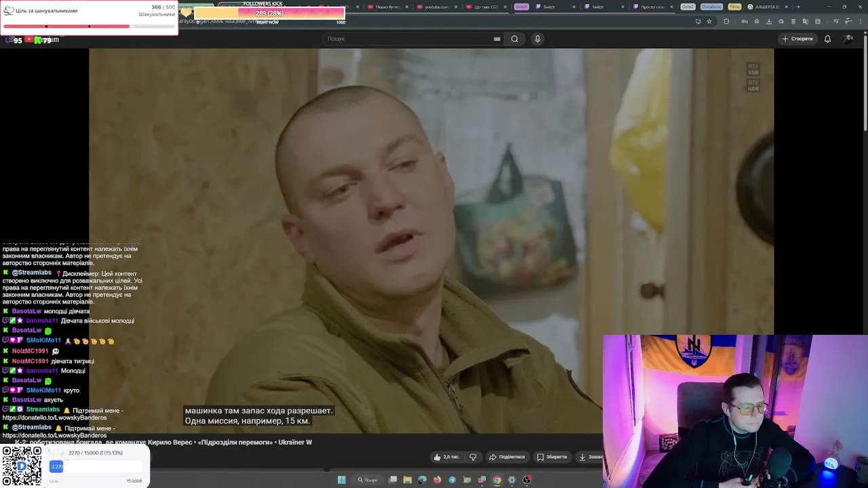Click the Зберегти save button

552,457
